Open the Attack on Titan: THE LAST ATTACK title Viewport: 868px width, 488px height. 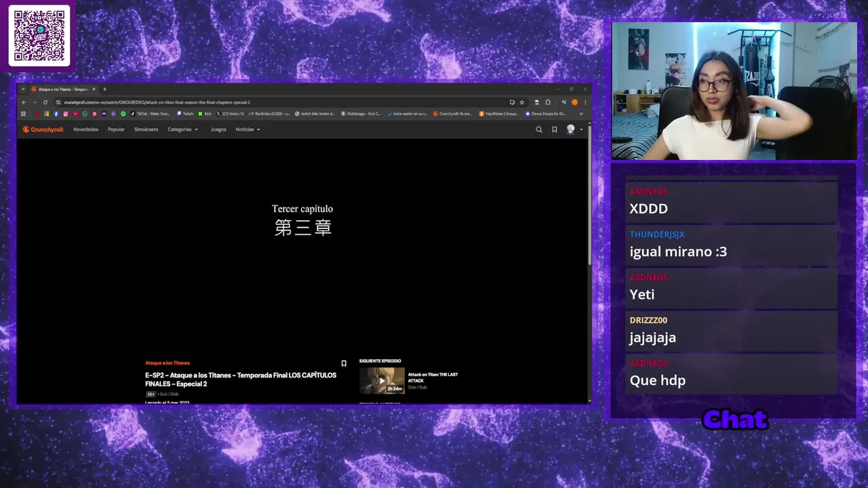tap(433, 377)
